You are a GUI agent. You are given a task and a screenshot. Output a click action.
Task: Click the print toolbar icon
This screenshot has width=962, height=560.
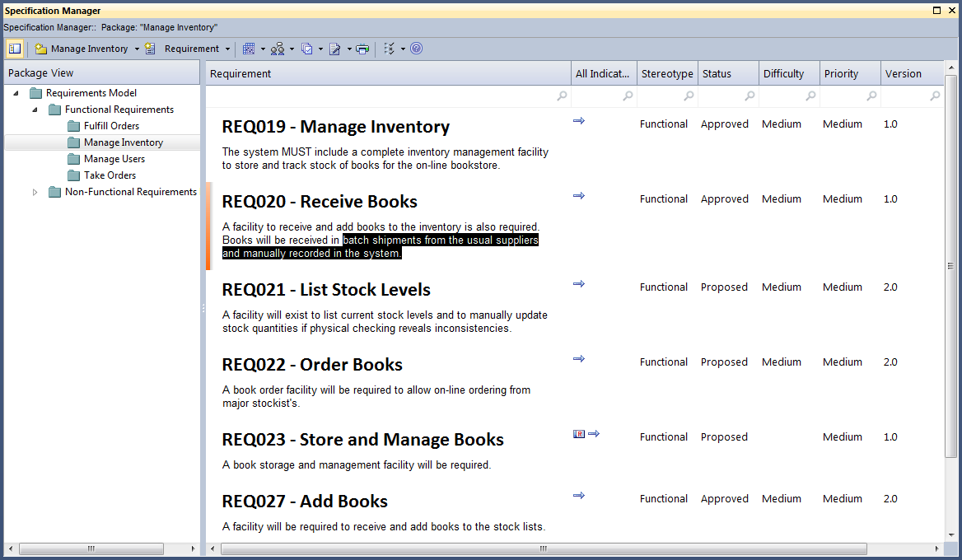pyautogui.click(x=362, y=49)
